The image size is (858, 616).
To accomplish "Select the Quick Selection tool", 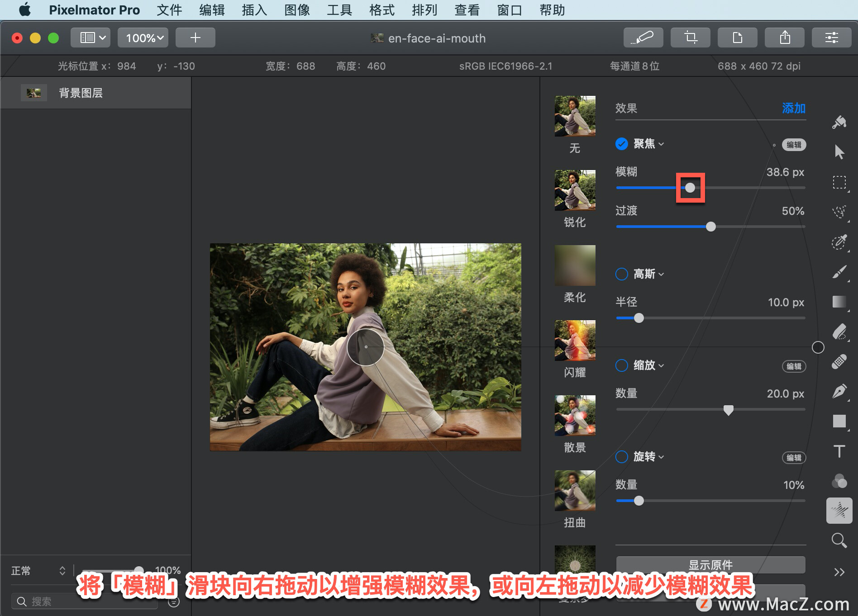I will [x=839, y=242].
